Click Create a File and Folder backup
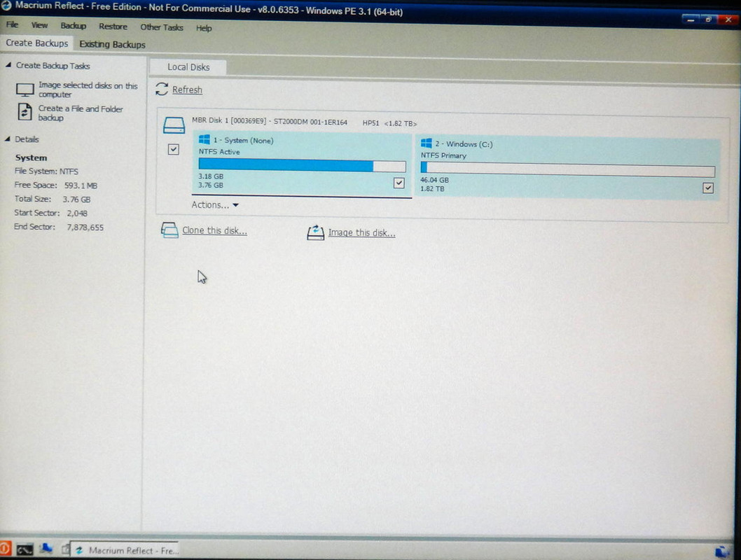Viewport: 741px width, 560px height. pyautogui.click(x=81, y=113)
